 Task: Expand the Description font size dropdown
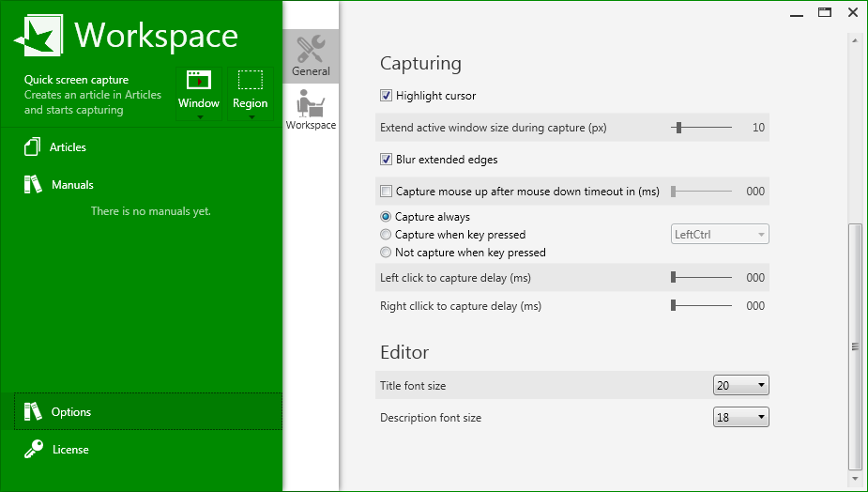click(740, 417)
